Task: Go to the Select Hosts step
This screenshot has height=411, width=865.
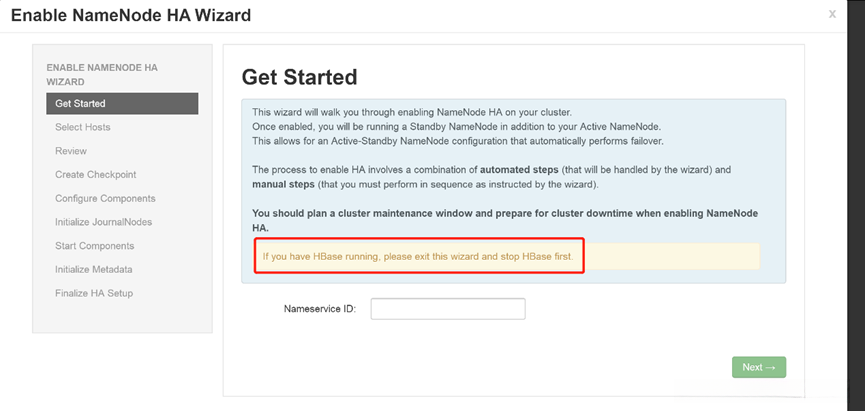Action: click(x=83, y=127)
